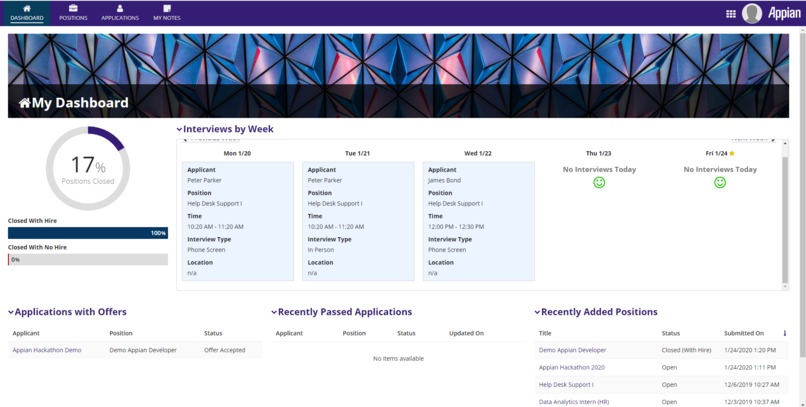Collapse the Recently Passed Applications section

[274, 312]
